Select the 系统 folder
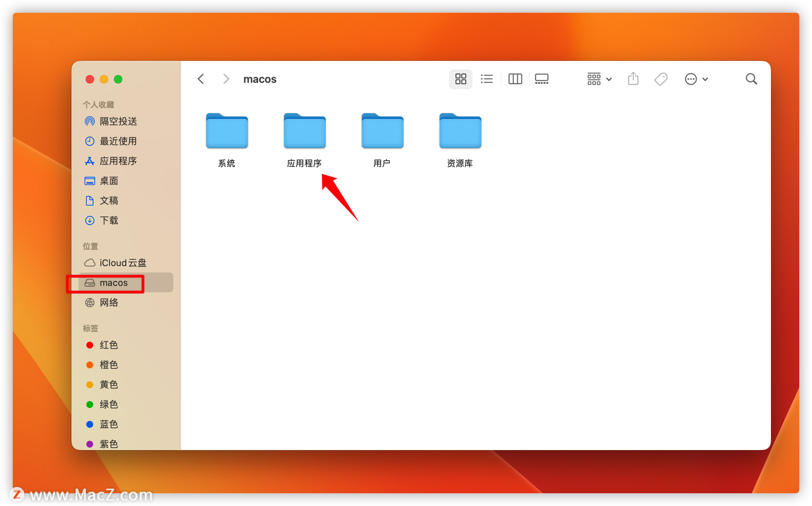 [x=227, y=140]
